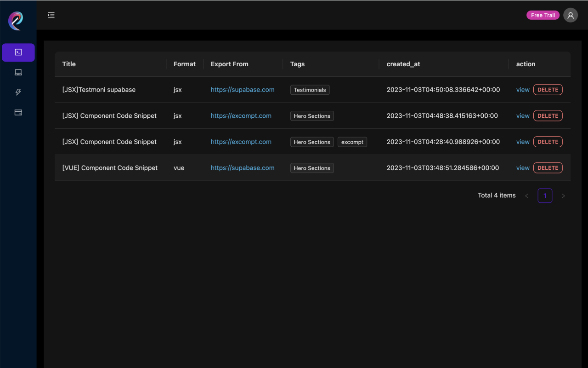
Task: Click the excompt tag
Action: [352, 142]
